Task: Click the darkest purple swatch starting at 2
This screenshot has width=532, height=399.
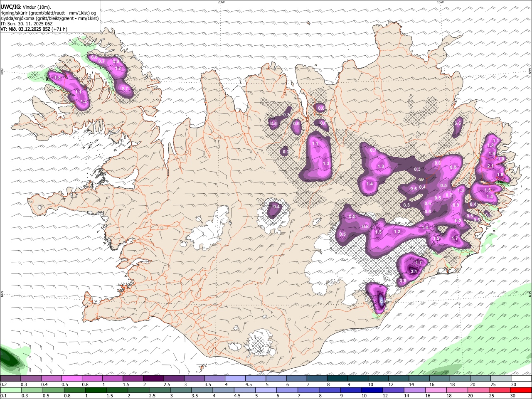Action: (x=153, y=379)
